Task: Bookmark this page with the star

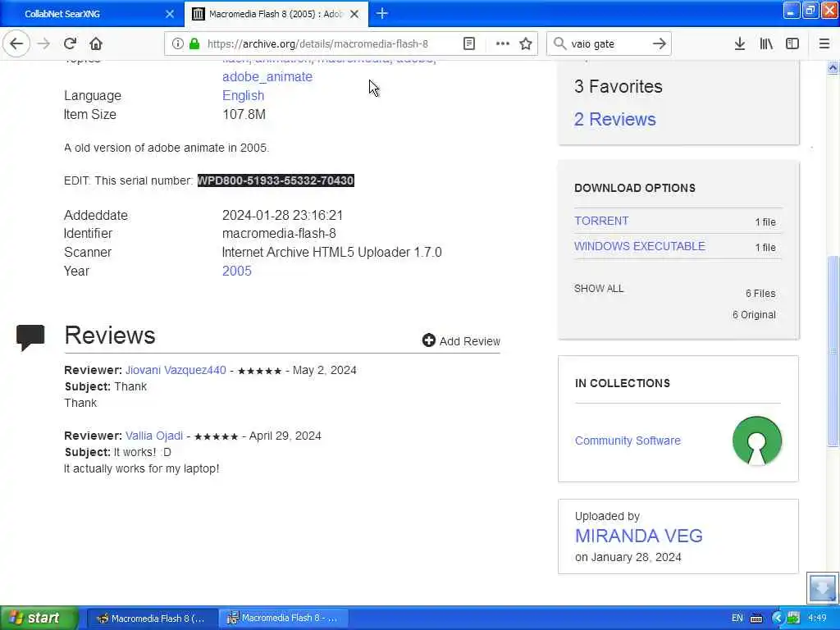Action: point(526,44)
